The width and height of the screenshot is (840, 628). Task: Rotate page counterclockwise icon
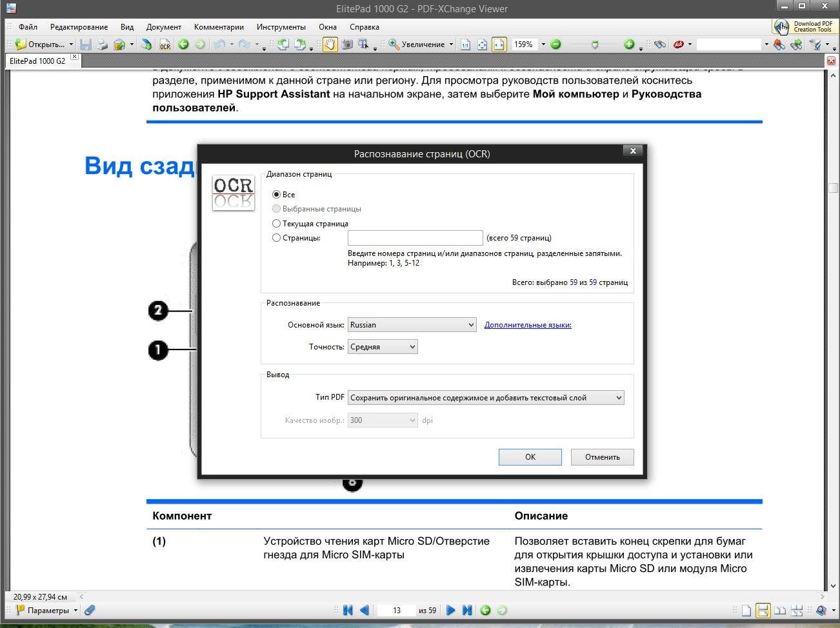point(283,44)
